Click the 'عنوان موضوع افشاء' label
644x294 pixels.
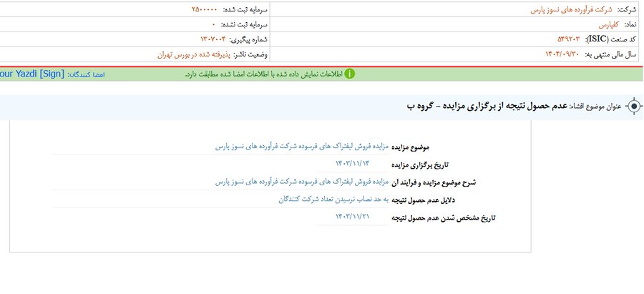point(596,107)
